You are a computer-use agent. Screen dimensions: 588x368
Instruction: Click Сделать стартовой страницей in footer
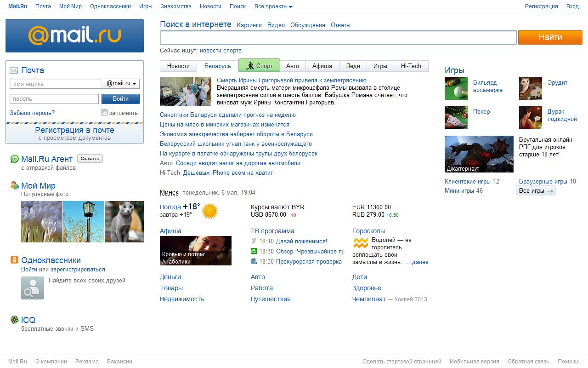click(x=402, y=362)
